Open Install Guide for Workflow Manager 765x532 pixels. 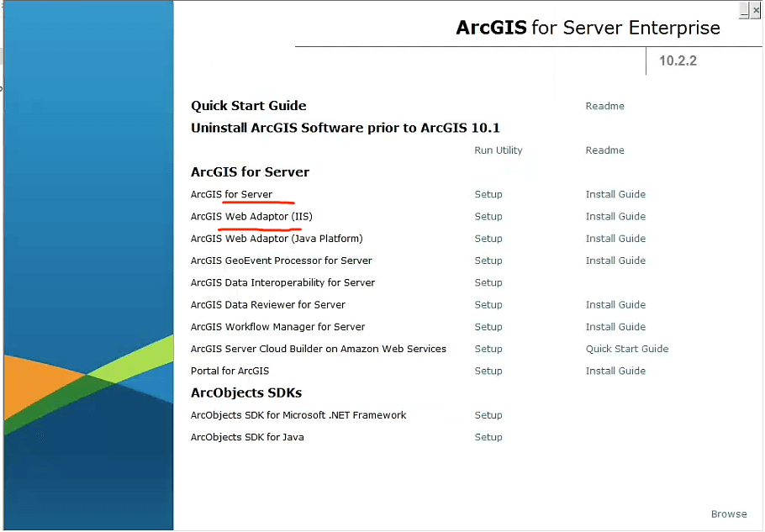[x=615, y=327]
